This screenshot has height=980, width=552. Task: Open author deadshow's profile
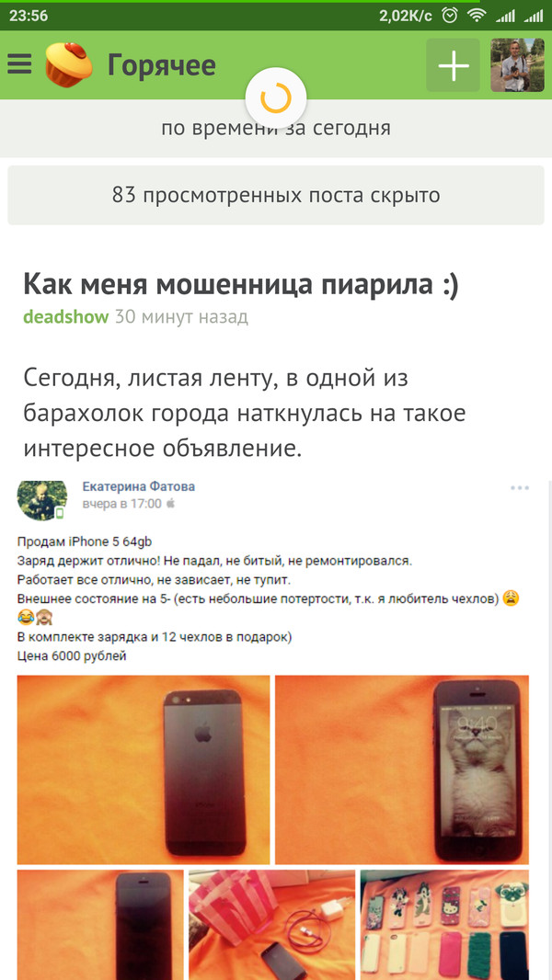(66, 317)
